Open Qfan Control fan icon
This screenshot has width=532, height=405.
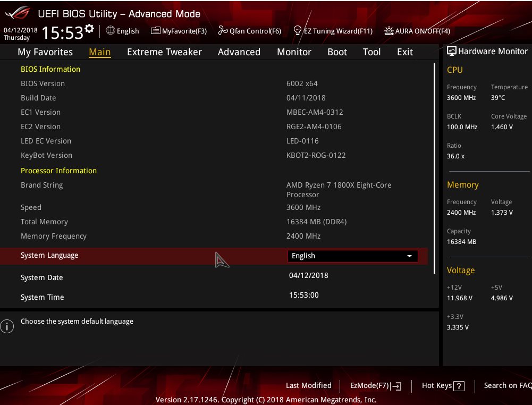(x=223, y=30)
